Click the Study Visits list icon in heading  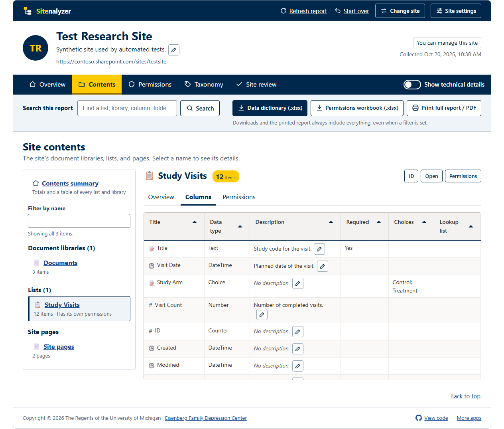pyautogui.click(x=150, y=176)
